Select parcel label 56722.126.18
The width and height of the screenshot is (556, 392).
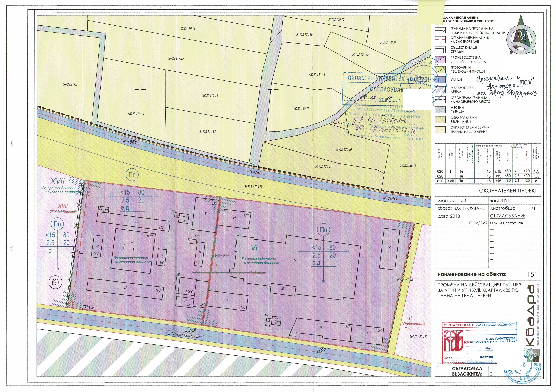pos(408,166)
